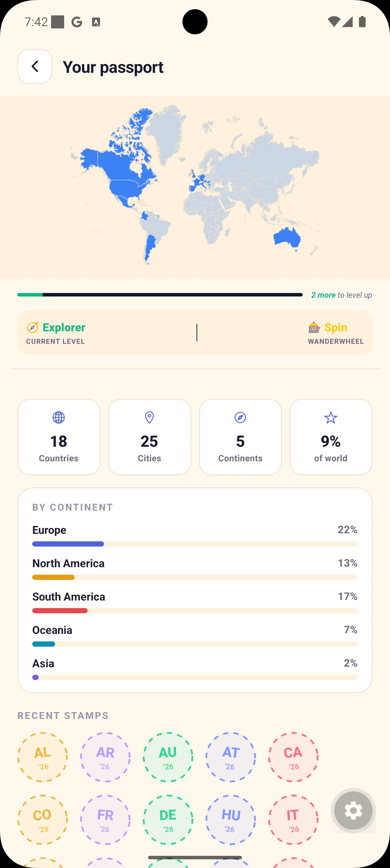Screen dimensions: 390x868
Task: Select the FR '26 stamp
Action: pyautogui.click(x=105, y=820)
